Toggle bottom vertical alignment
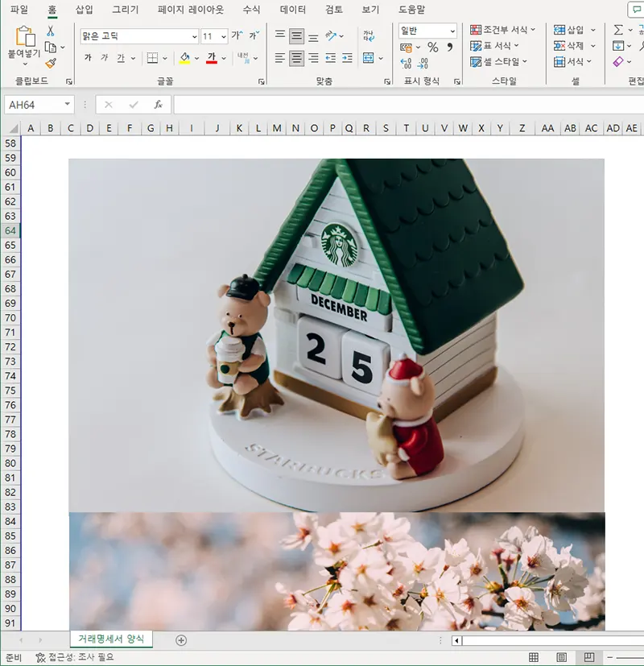 pos(313,38)
